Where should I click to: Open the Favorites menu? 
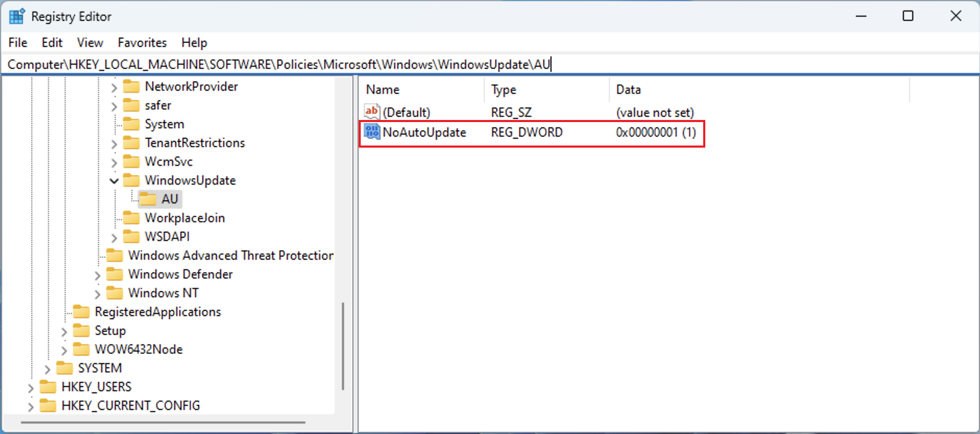coord(142,43)
